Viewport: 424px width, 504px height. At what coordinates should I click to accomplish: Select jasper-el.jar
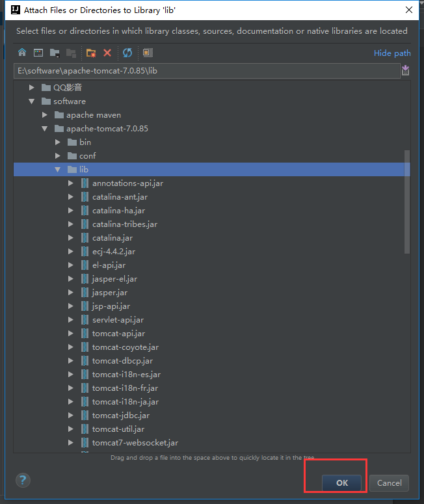[x=114, y=279]
